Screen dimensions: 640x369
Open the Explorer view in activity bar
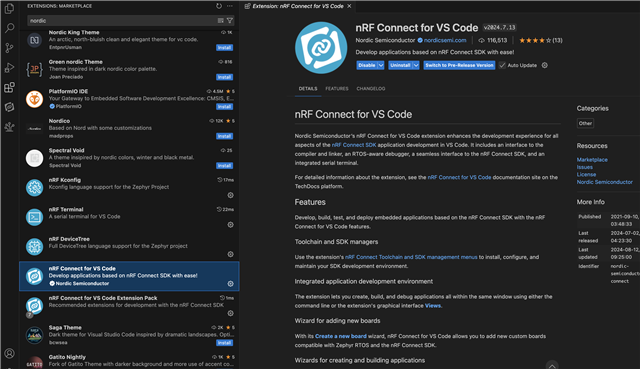click(x=9, y=8)
